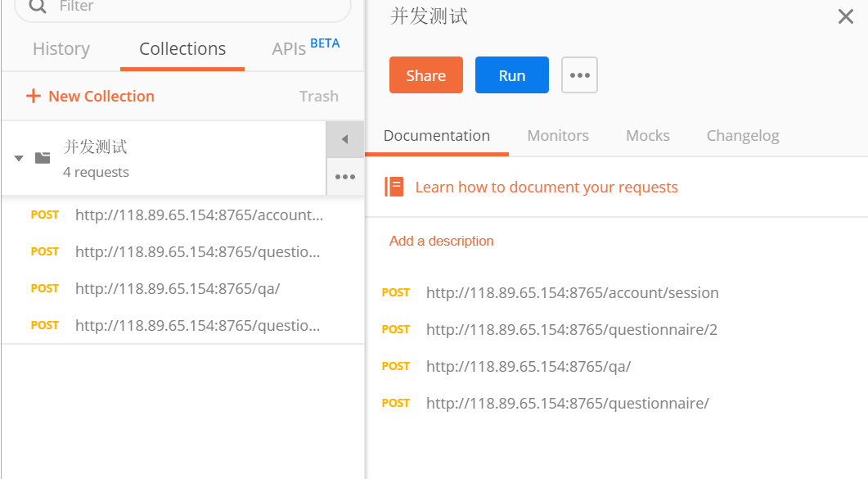Select the Documentation tab
This screenshot has height=479, width=868.
point(437,136)
